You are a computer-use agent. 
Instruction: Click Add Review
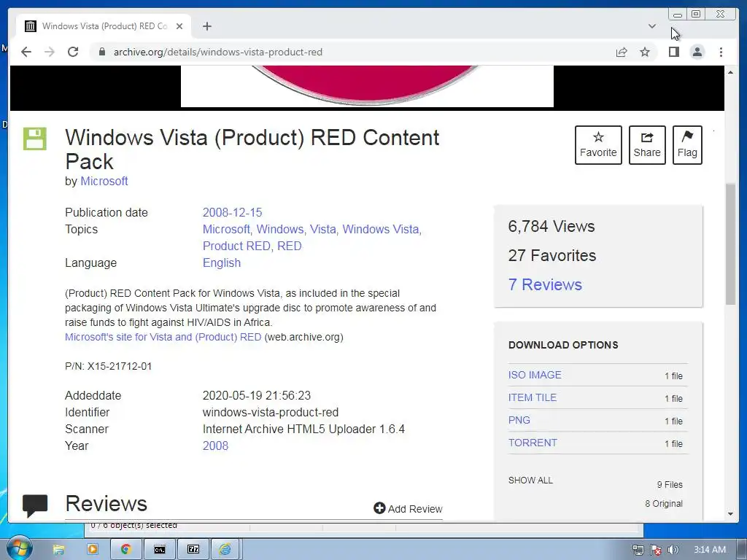click(x=408, y=508)
